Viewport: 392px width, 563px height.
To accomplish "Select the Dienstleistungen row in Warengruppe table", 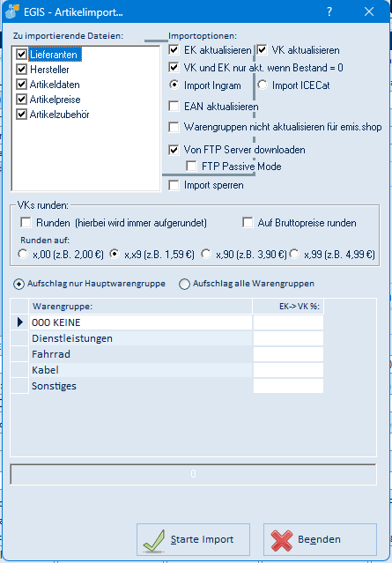I will [x=141, y=338].
